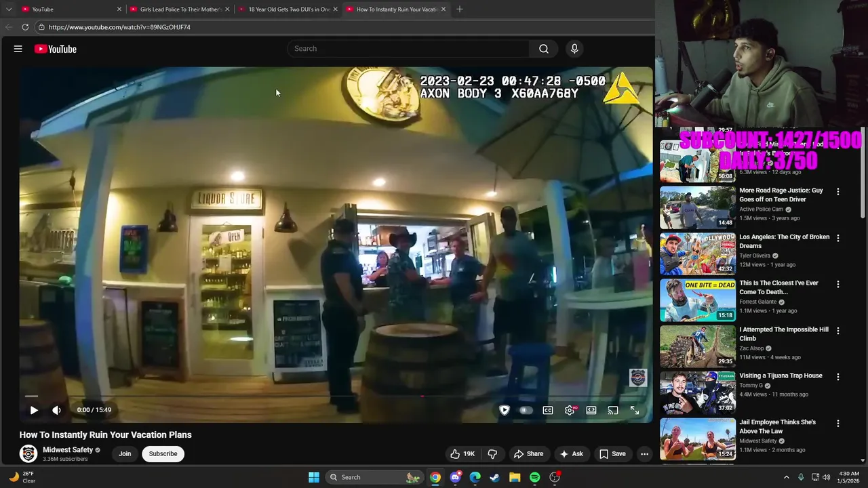868x488 pixels.
Task: Open the Midwest Safety channel name link
Action: (68, 450)
